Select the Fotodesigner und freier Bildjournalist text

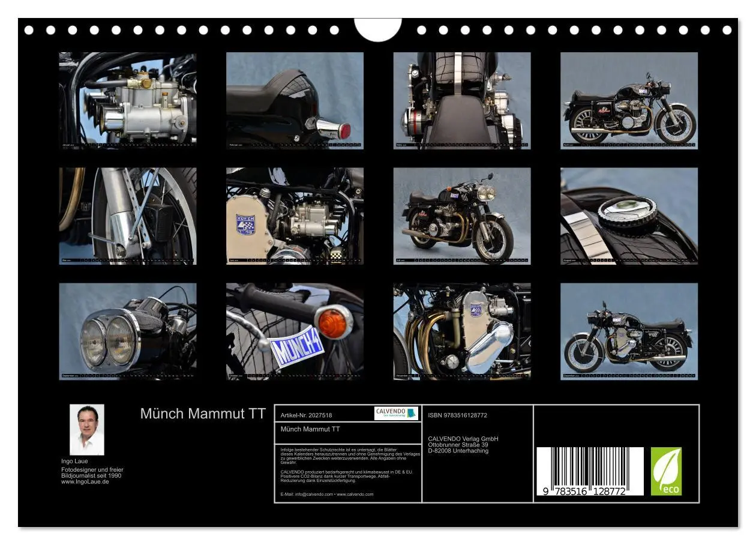click(x=92, y=472)
